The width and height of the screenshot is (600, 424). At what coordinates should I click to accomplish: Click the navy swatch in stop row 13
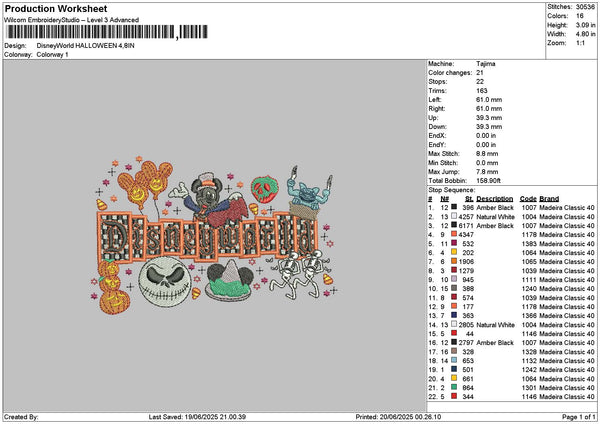(x=454, y=315)
